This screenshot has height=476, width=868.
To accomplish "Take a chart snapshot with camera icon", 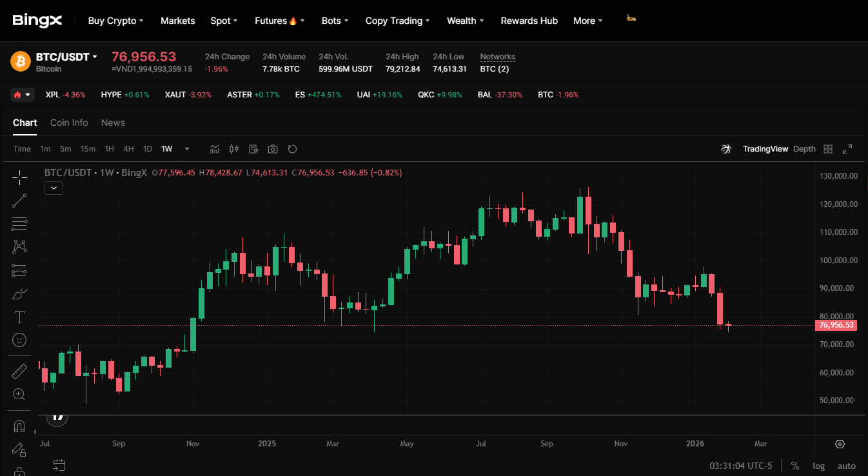I will click(273, 149).
